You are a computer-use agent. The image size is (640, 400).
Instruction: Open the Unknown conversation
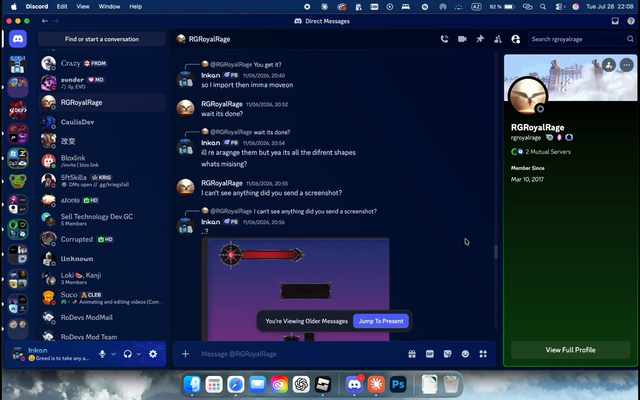tap(102, 259)
